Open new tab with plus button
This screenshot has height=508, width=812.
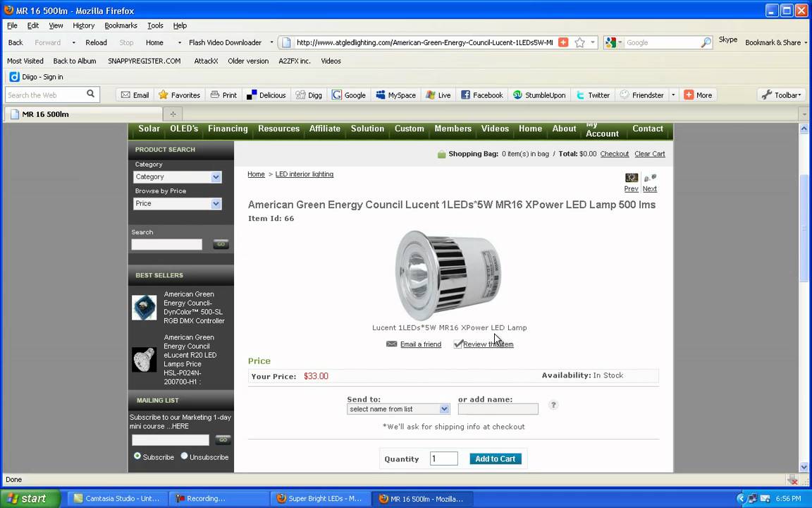(x=173, y=114)
